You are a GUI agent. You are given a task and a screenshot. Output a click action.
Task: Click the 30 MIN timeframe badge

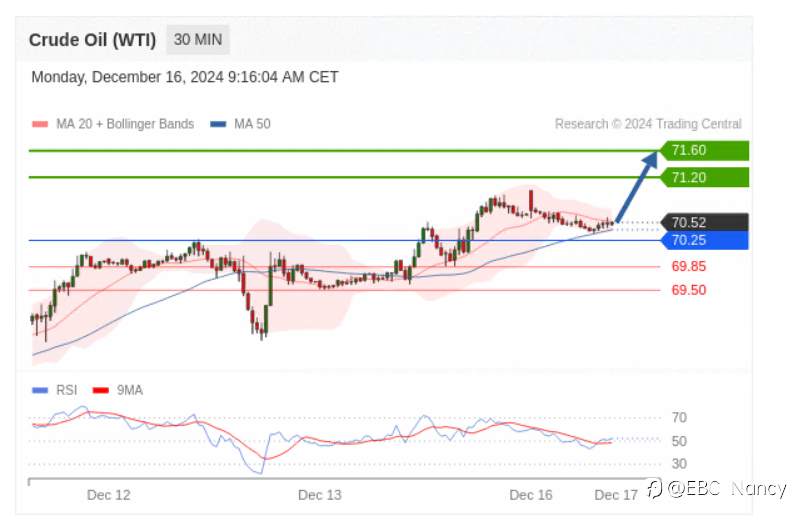pos(198,40)
